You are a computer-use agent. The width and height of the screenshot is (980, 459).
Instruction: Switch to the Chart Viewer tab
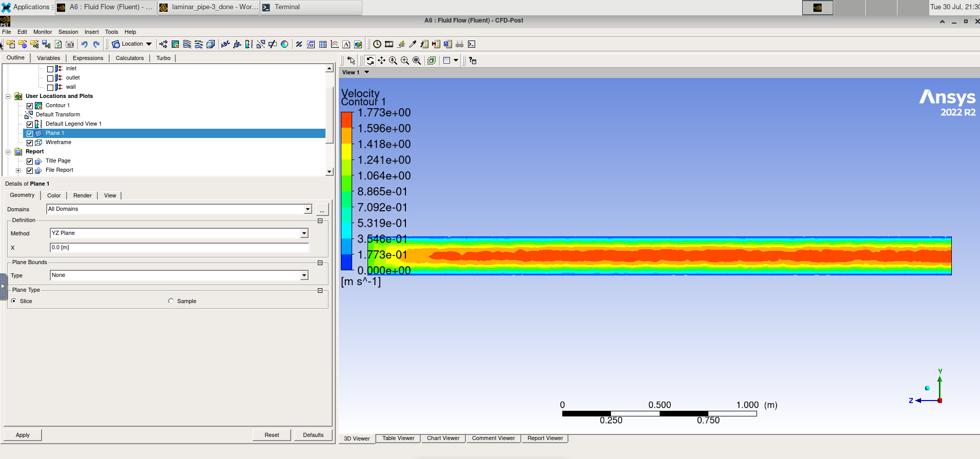(x=443, y=438)
